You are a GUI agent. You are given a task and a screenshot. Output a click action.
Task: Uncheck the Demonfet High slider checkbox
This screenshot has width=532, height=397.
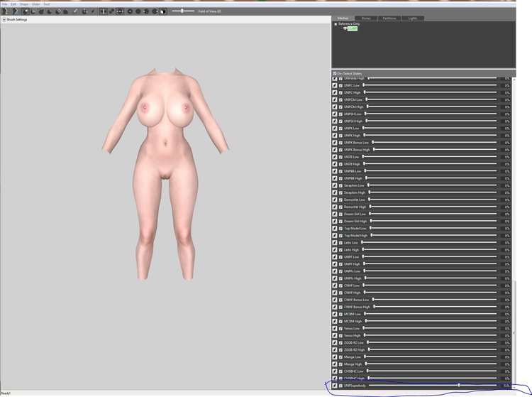tap(340, 207)
